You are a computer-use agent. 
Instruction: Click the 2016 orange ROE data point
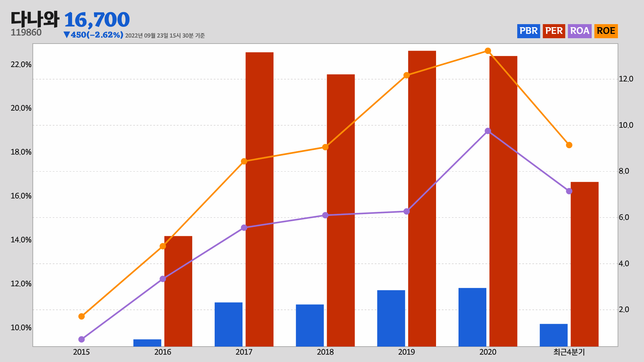(x=163, y=246)
